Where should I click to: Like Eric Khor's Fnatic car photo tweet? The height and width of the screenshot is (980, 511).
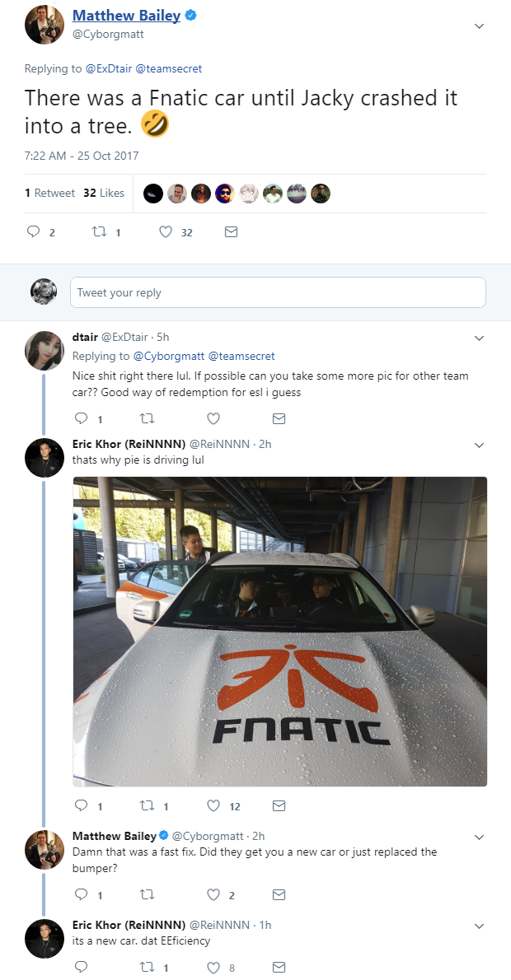(x=213, y=805)
